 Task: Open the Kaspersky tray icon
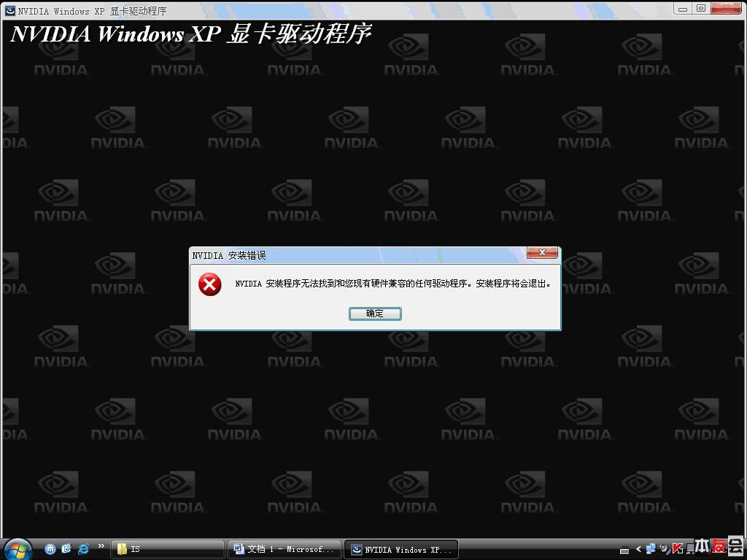pyautogui.click(x=678, y=549)
